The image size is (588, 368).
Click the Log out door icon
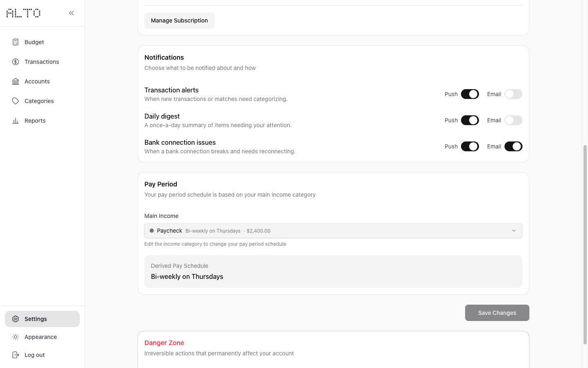tap(16, 355)
